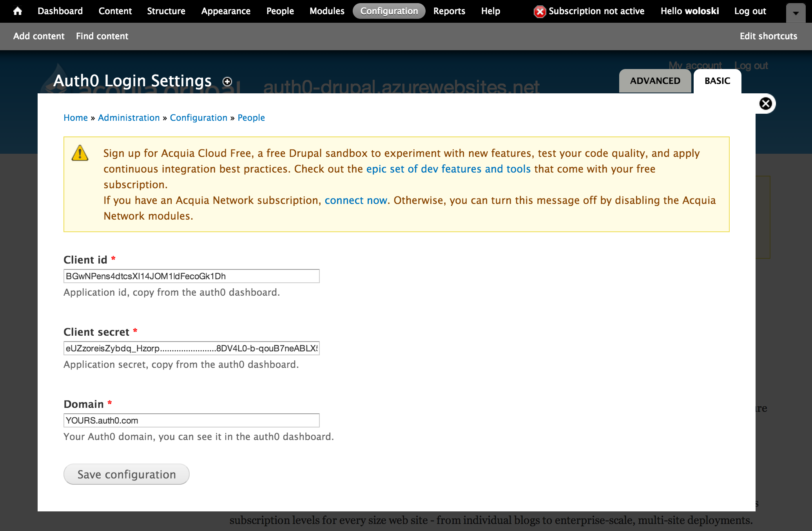Click Log out in the admin toolbar
The image size is (812, 531).
pos(750,11)
